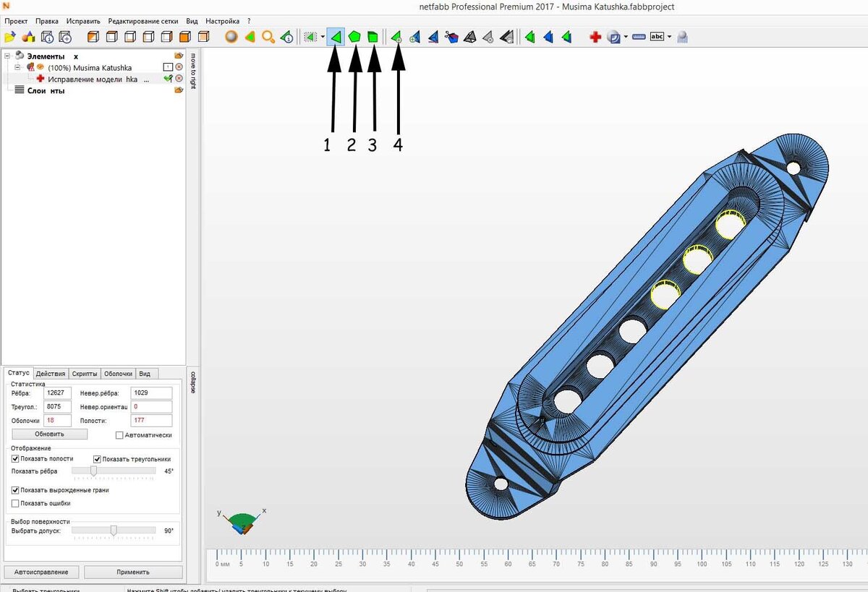Enable Показать ошибки checkbox

(15, 503)
